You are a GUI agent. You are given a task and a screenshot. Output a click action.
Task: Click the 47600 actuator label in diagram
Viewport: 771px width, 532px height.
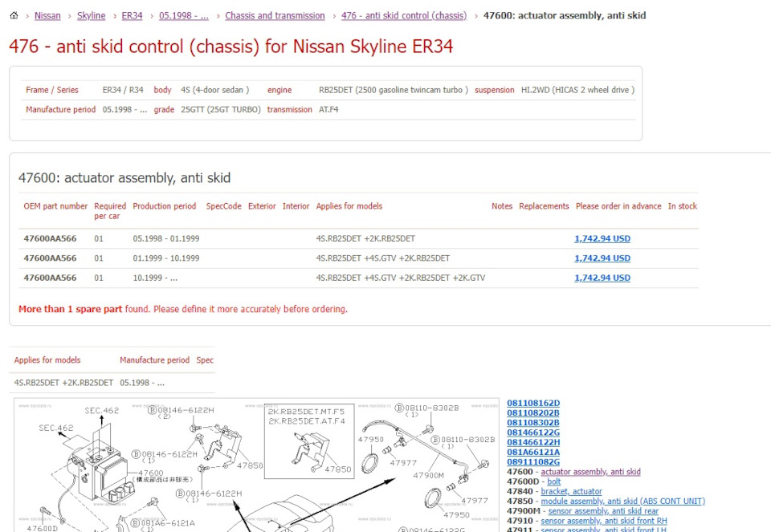(150, 473)
